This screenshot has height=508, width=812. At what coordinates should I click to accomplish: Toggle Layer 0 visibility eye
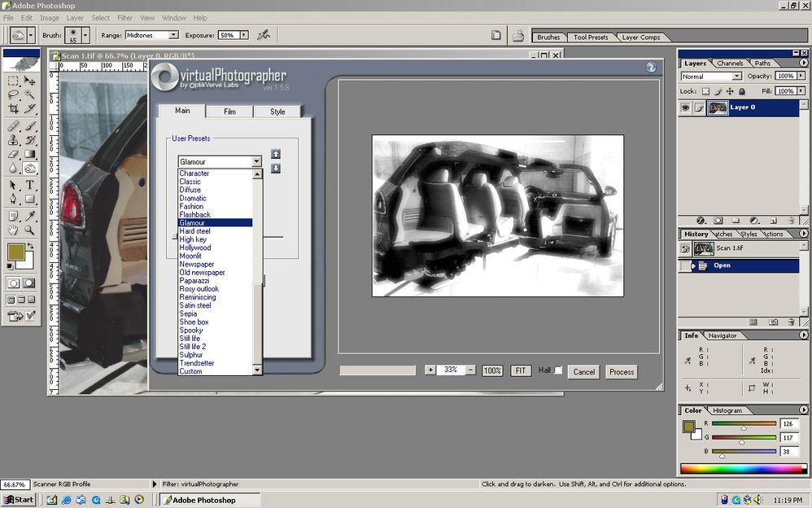[685, 107]
